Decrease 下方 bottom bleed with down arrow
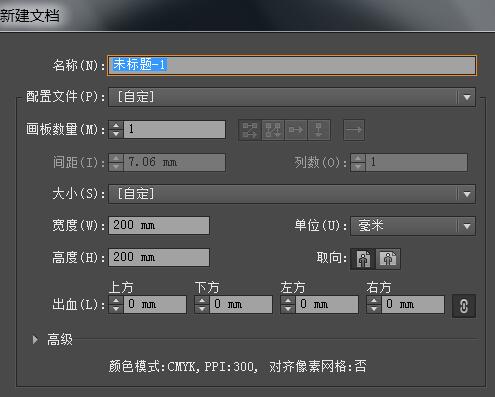495x397 pixels. pyautogui.click(x=202, y=309)
